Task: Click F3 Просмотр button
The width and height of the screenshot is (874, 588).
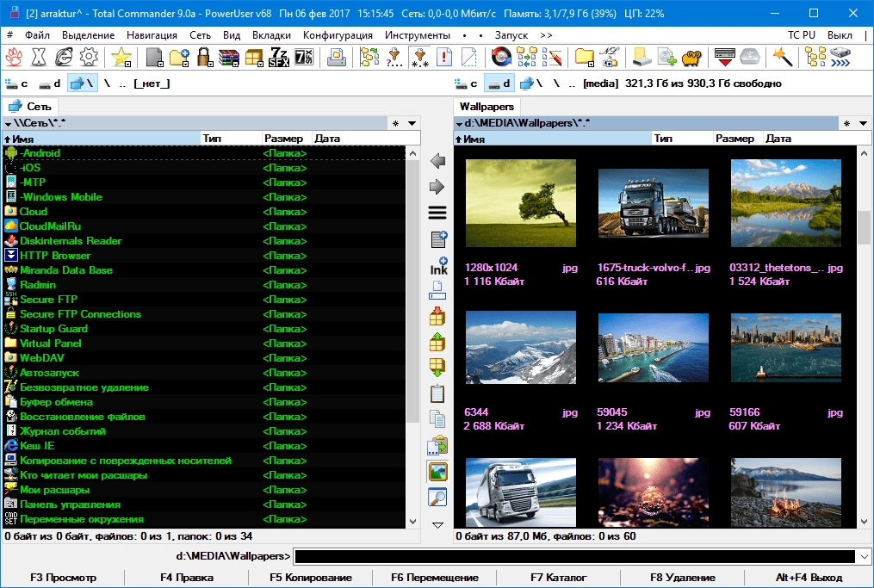Action: tap(63, 578)
